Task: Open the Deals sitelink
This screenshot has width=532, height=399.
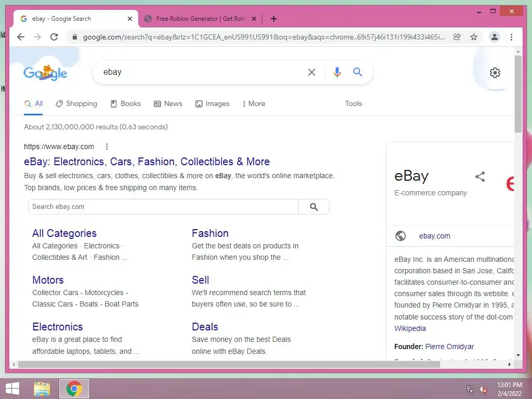Action: coord(205,327)
